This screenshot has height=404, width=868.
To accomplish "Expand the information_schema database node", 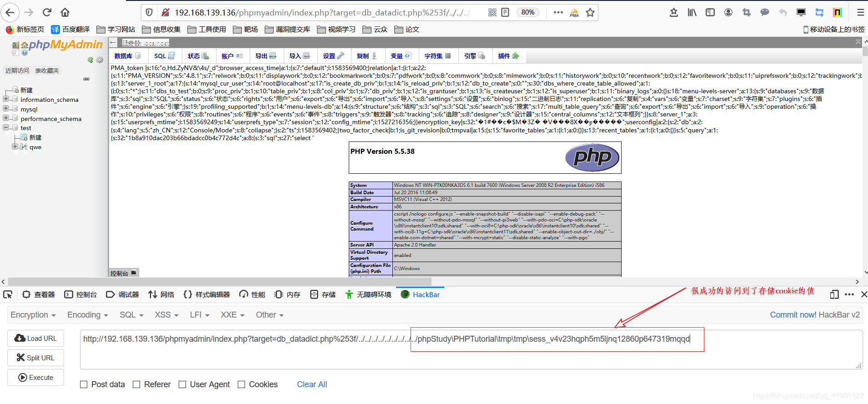I will click(x=6, y=99).
